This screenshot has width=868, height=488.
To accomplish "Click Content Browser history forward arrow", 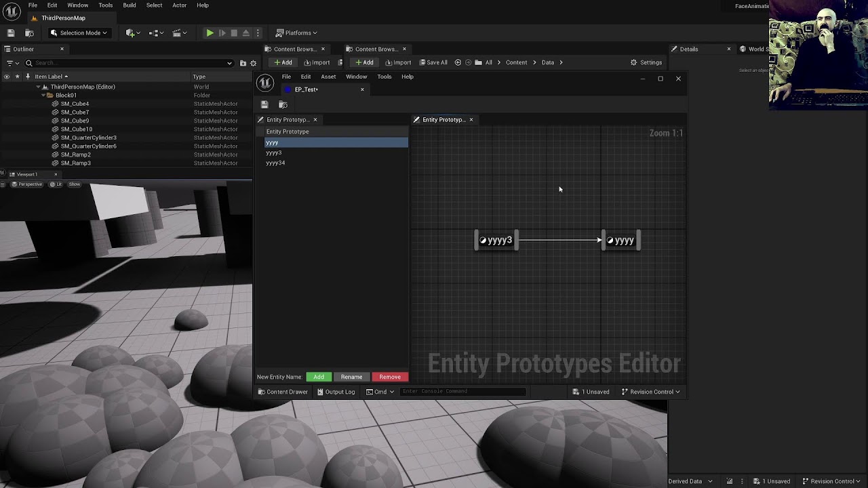I will 468,62.
